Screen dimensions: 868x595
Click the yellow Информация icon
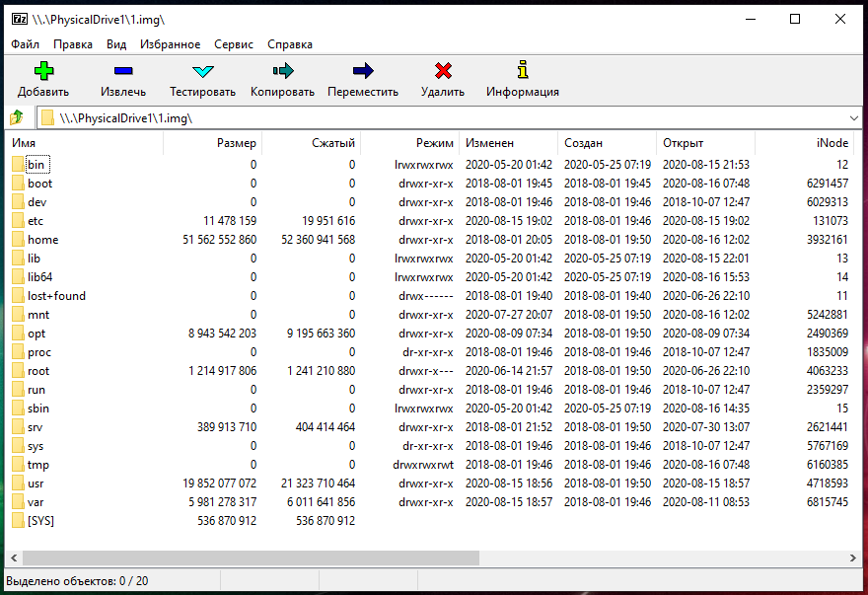(x=523, y=71)
